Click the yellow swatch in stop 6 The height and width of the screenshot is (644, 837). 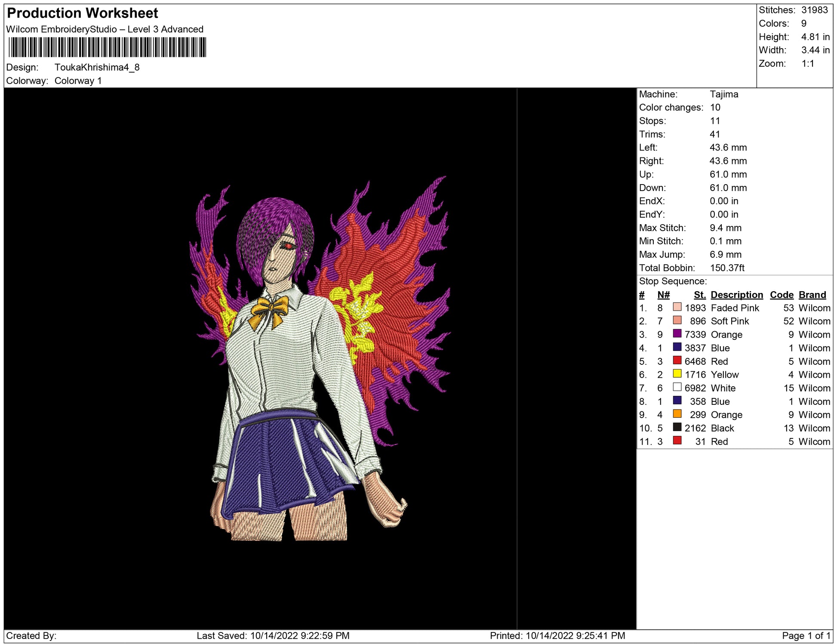[677, 374]
